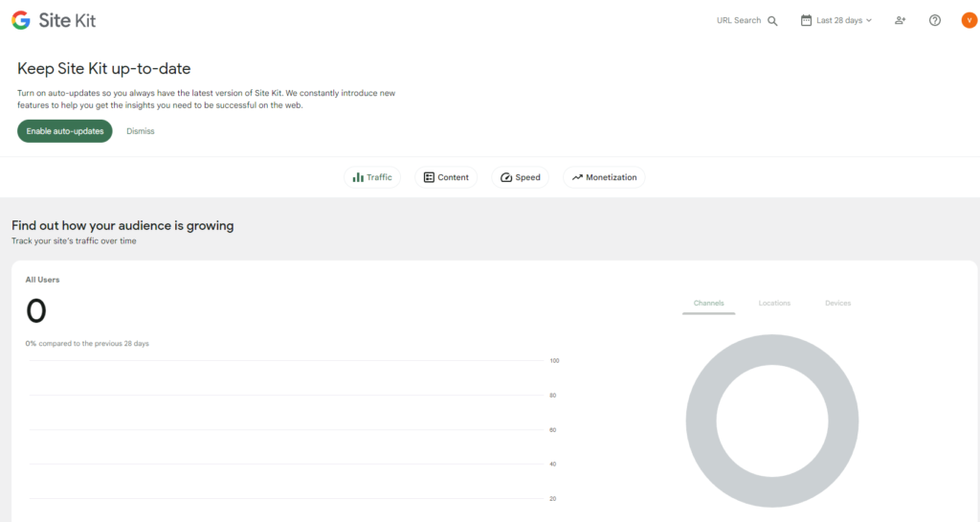Jump to the Traffic section
The height and width of the screenshot is (522, 980).
point(372,177)
